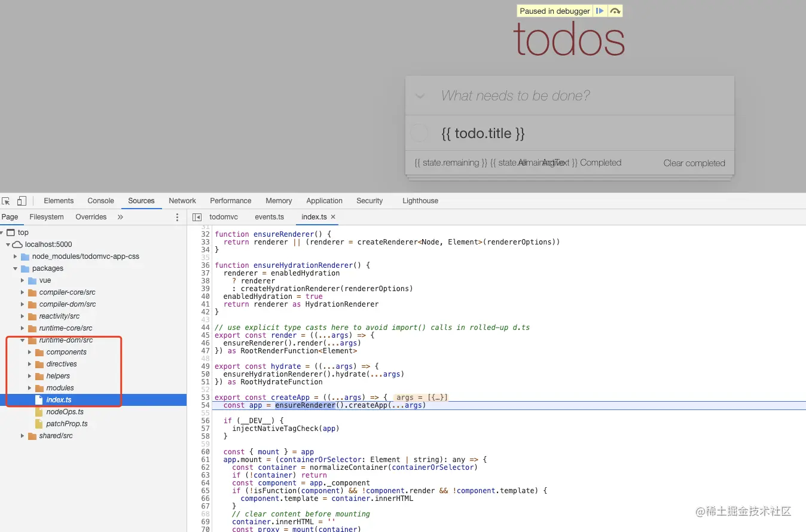This screenshot has width=806, height=532.
Task: Select the Sources tab
Action: point(141,201)
